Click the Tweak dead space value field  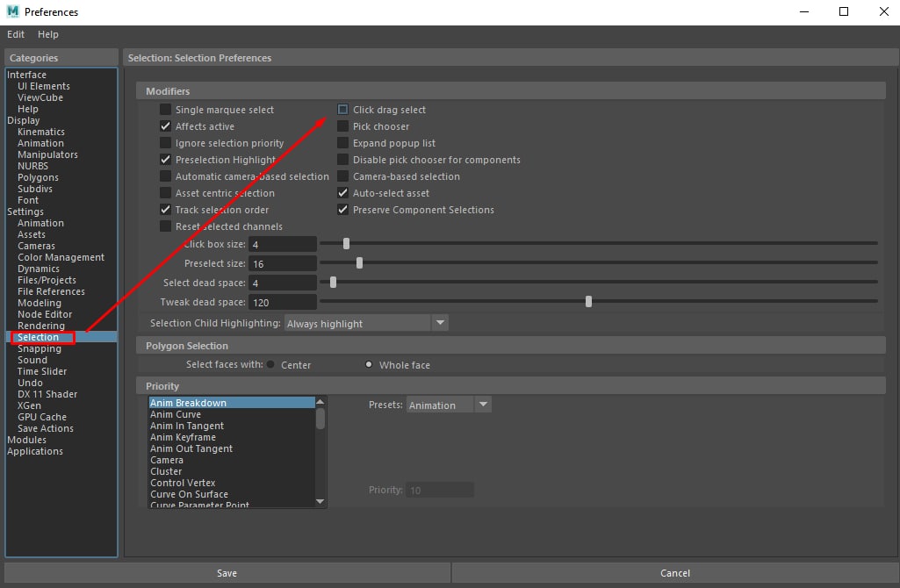pyautogui.click(x=283, y=302)
